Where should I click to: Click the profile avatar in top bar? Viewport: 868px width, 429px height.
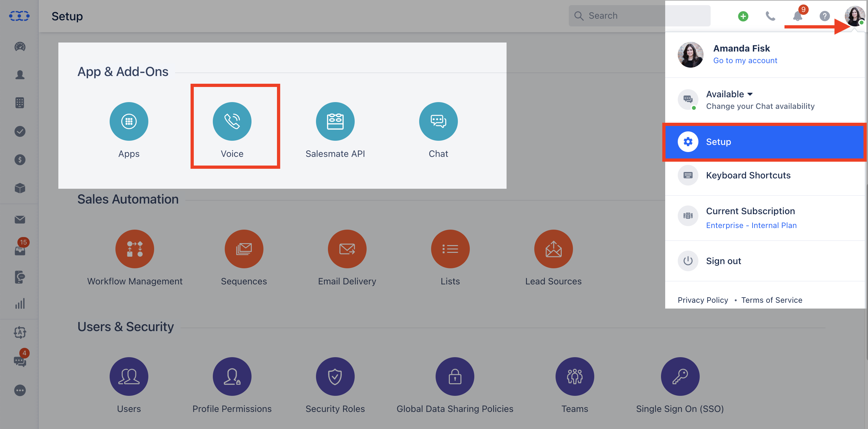coord(854,16)
